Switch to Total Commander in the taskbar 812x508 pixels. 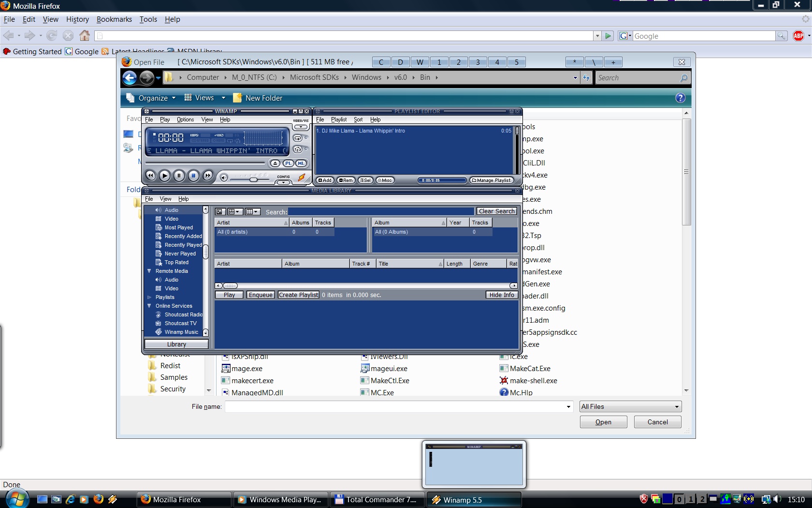click(377, 500)
